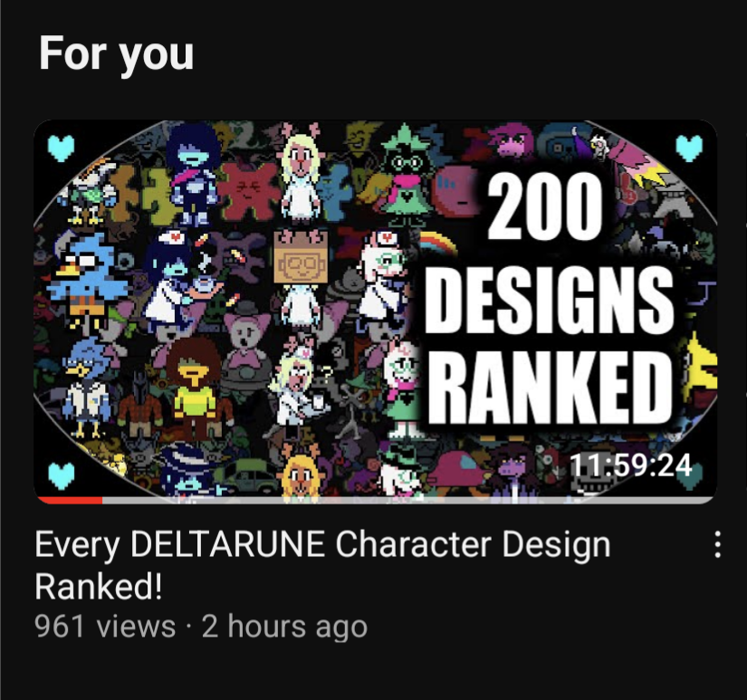Click the pink round ball character near 200
Screen dimensions: 747x700
(x=458, y=192)
